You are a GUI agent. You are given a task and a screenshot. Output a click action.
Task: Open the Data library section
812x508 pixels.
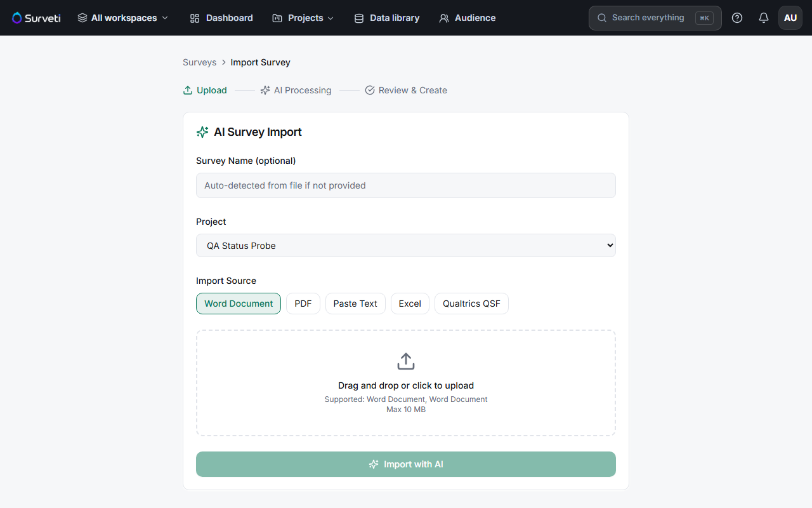tap(387, 18)
